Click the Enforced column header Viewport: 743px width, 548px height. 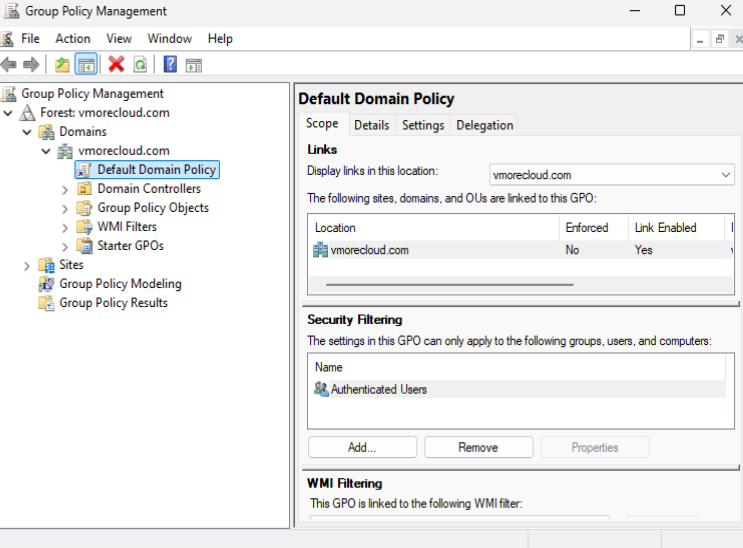click(x=594, y=228)
